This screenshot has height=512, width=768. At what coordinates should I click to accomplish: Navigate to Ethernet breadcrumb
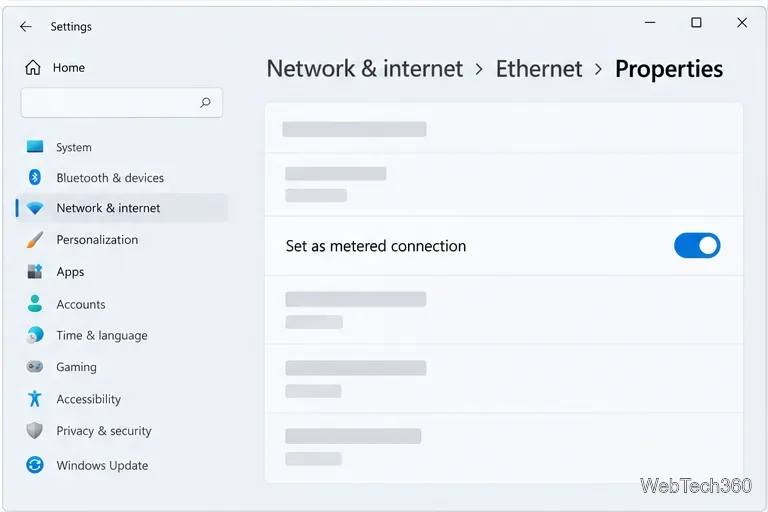[x=539, y=69]
